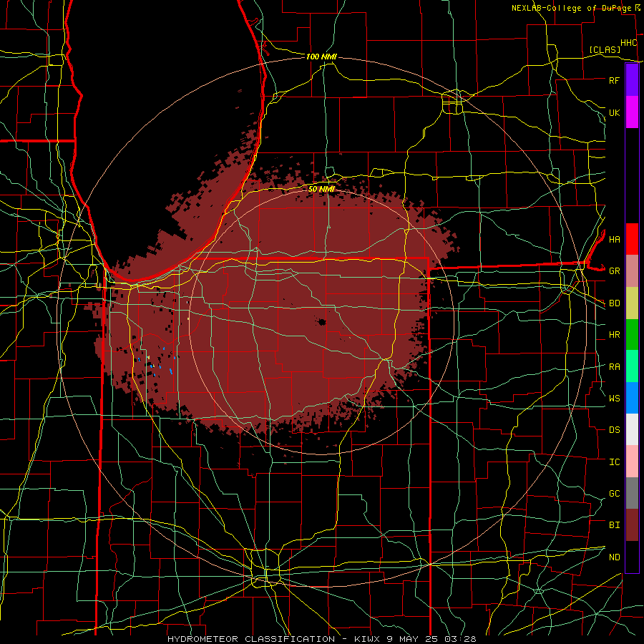Click the IC legend label
Viewport: 644px width, 644px height.
614,462
